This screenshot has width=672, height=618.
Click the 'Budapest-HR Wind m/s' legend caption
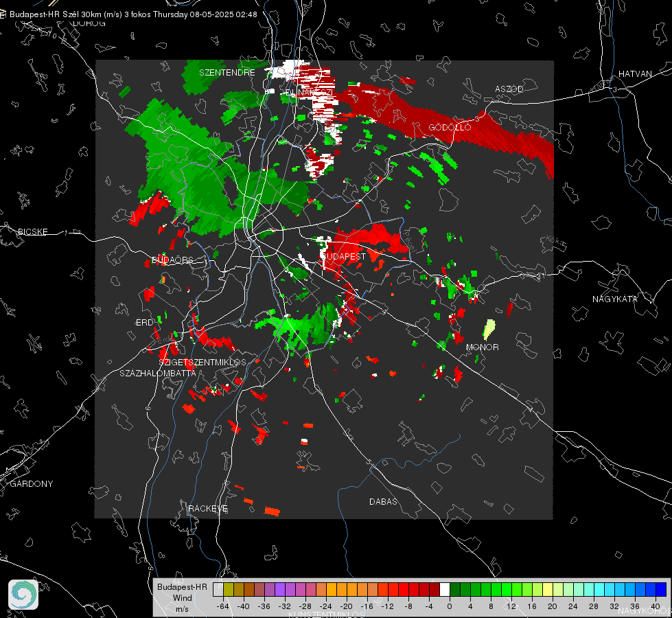(182, 598)
